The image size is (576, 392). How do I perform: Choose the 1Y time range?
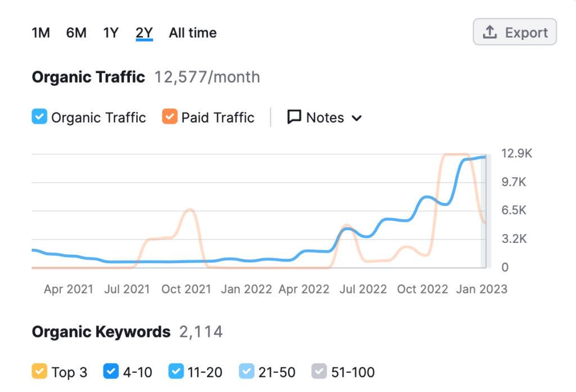click(111, 33)
